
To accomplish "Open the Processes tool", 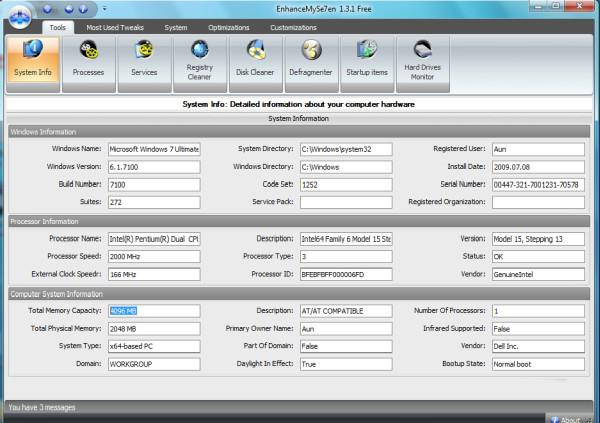I will (88, 63).
